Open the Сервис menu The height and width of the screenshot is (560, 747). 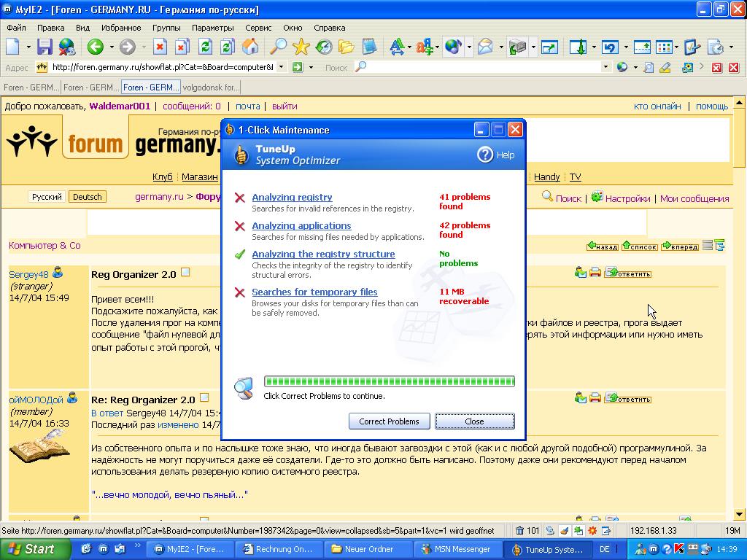click(x=258, y=28)
